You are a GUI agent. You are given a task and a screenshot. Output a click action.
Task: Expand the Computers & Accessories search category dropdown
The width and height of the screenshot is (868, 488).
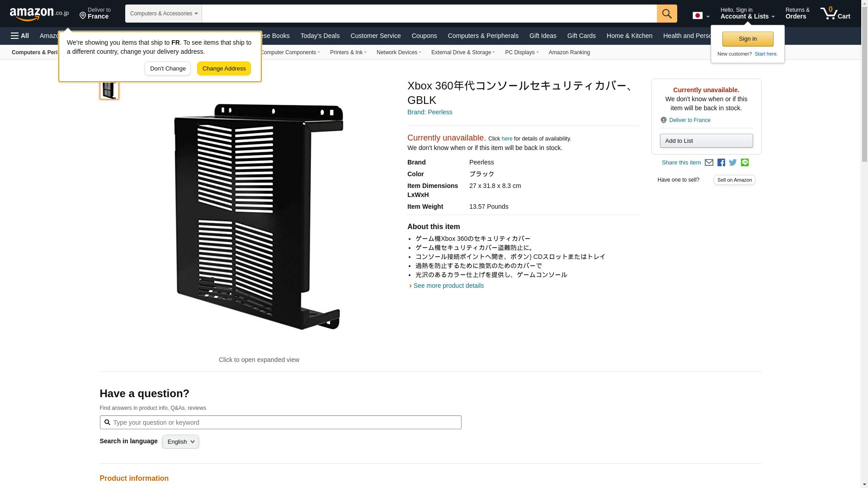point(163,14)
